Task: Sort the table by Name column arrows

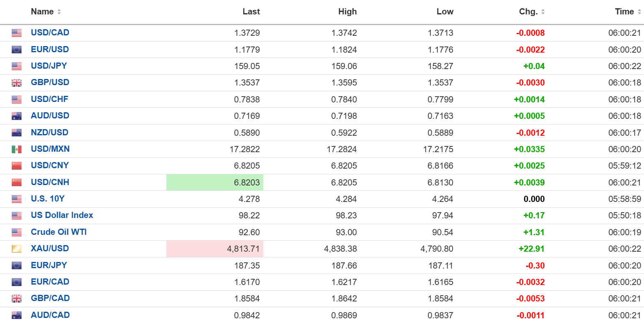Action: click(x=59, y=12)
